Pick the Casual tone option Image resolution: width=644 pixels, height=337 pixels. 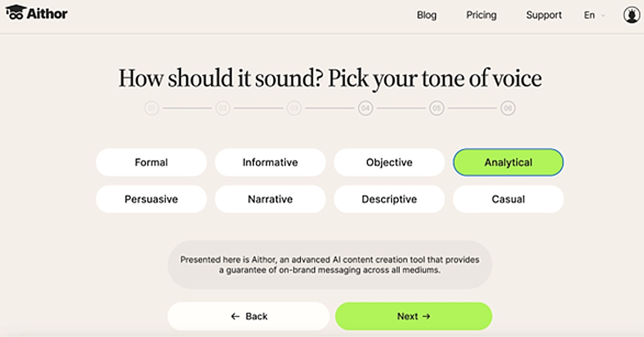tap(508, 199)
